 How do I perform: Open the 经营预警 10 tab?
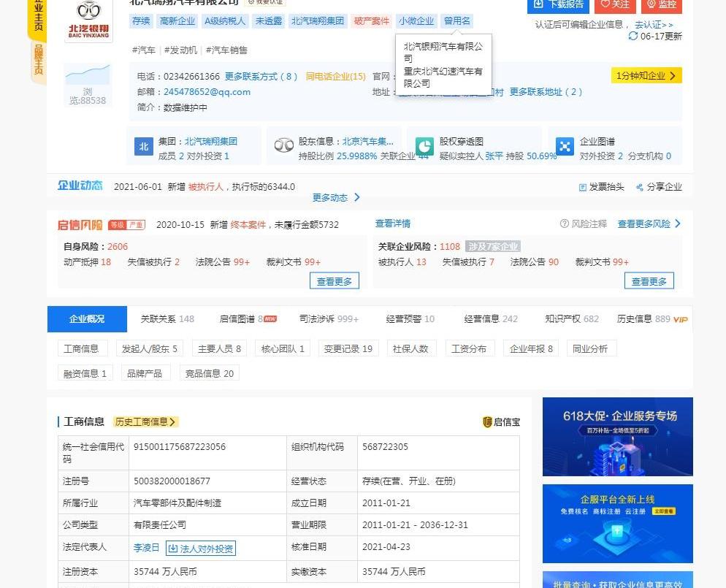click(x=410, y=319)
